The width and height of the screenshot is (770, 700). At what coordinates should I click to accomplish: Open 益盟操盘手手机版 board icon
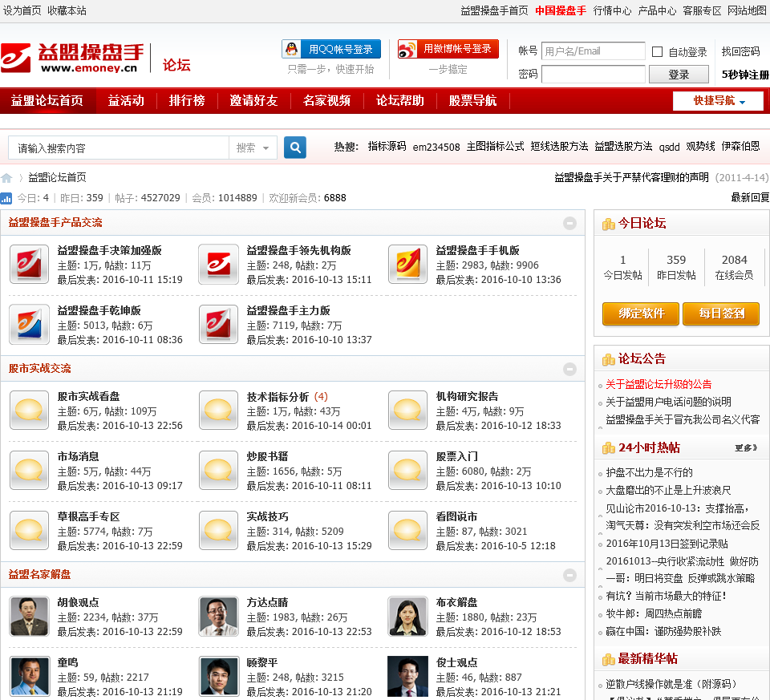pyautogui.click(x=407, y=265)
